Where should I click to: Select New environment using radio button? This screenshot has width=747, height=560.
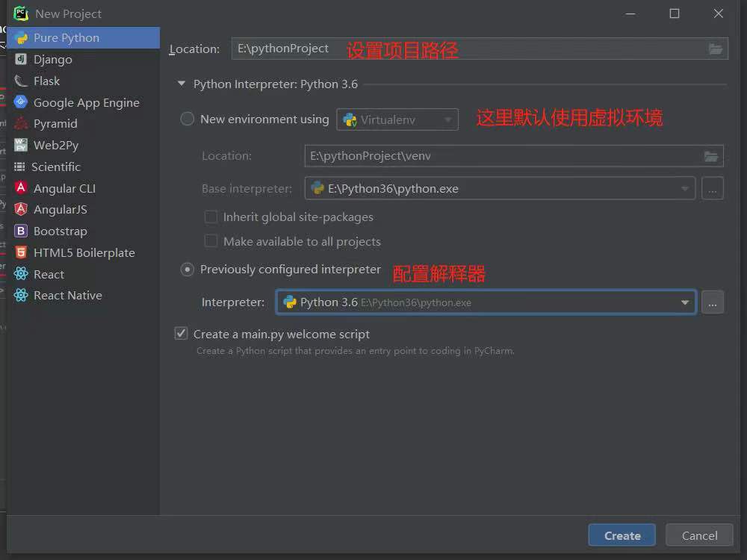pos(187,119)
